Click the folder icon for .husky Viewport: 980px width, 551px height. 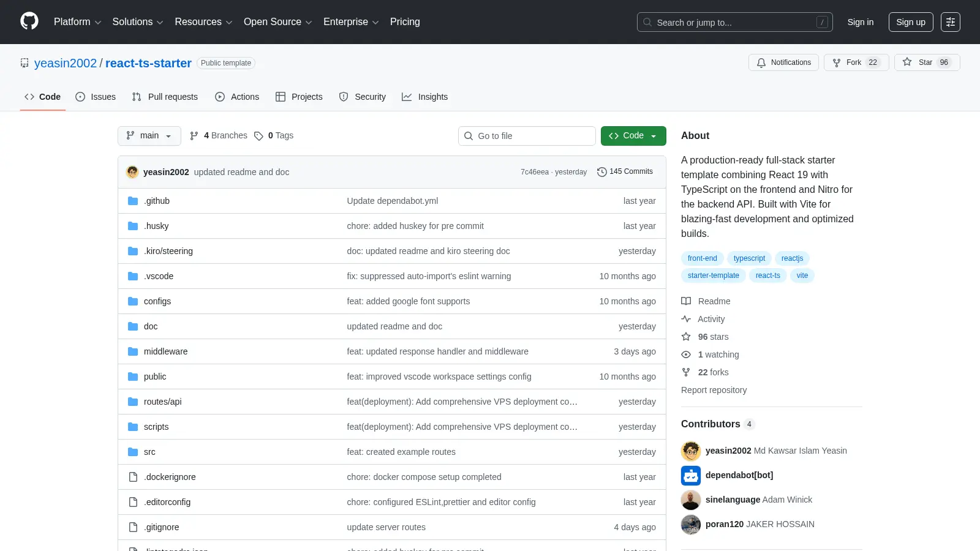tap(133, 226)
